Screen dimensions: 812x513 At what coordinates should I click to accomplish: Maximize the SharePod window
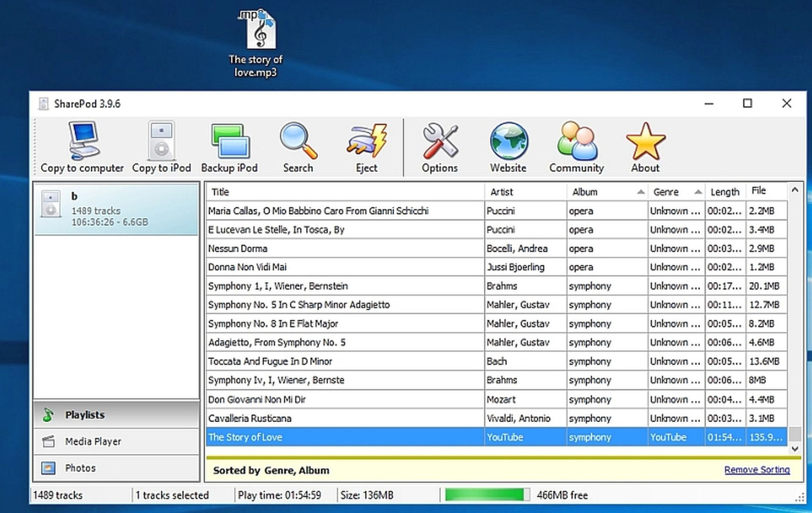pos(747,103)
